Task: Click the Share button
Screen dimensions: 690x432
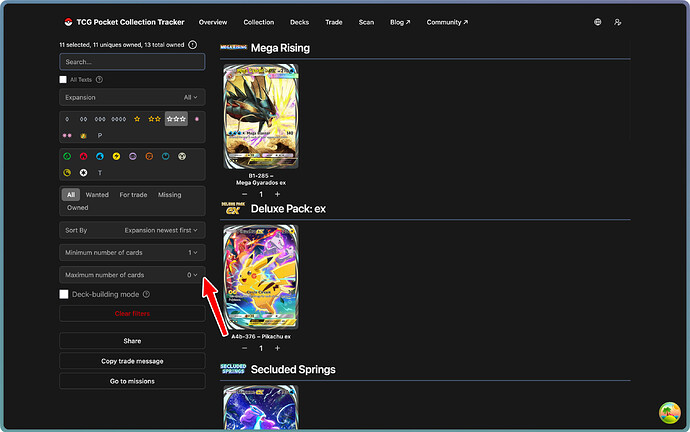Action: click(132, 341)
